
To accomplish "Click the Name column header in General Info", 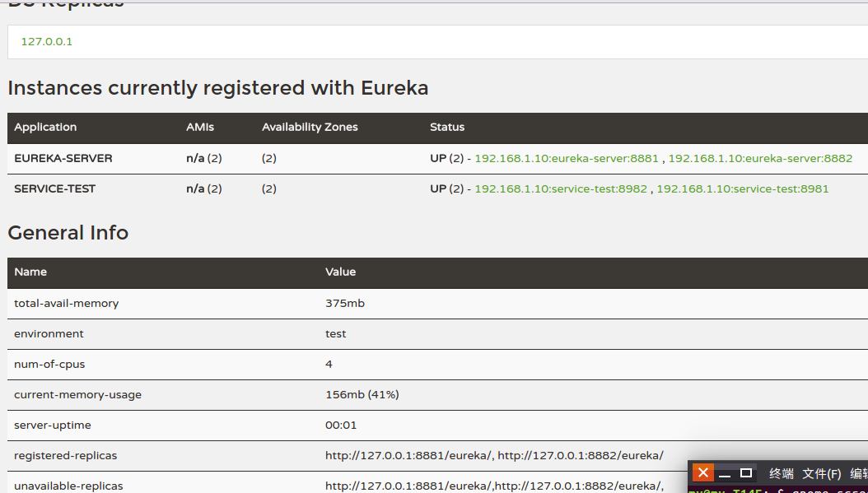I will [30, 272].
